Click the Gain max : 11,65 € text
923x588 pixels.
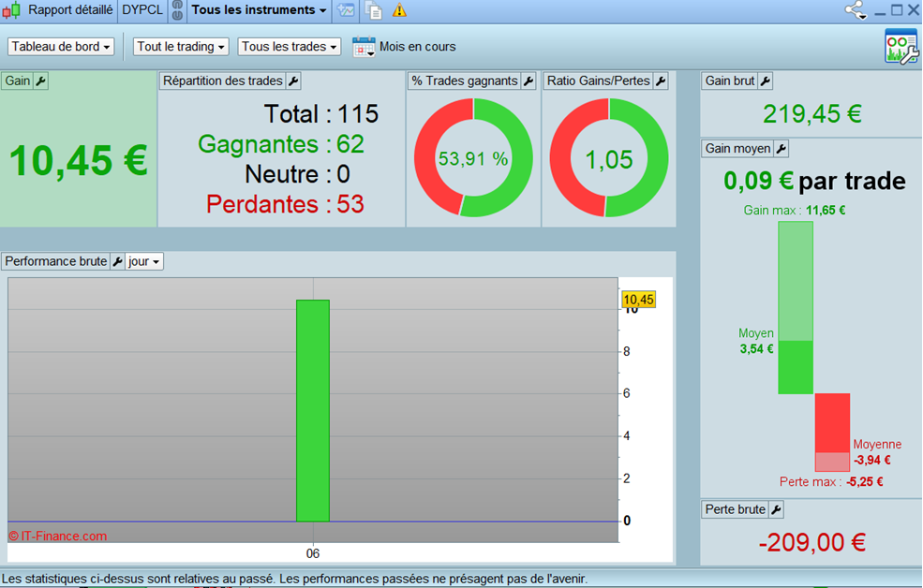pyautogui.click(x=794, y=211)
